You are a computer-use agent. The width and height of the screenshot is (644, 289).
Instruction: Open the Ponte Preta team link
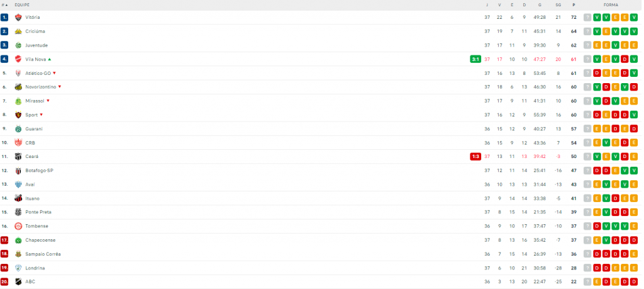38,212
